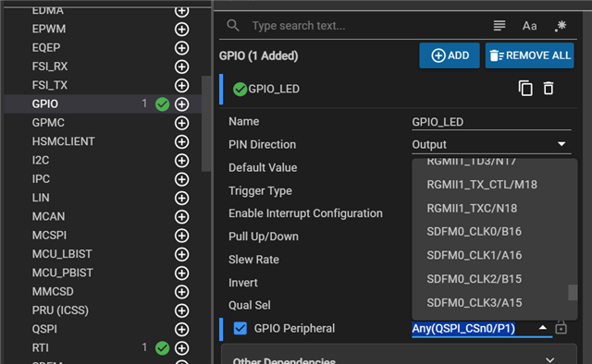
Task: Toggle case-sensitive search (Aa) icon
Action: coord(529,26)
